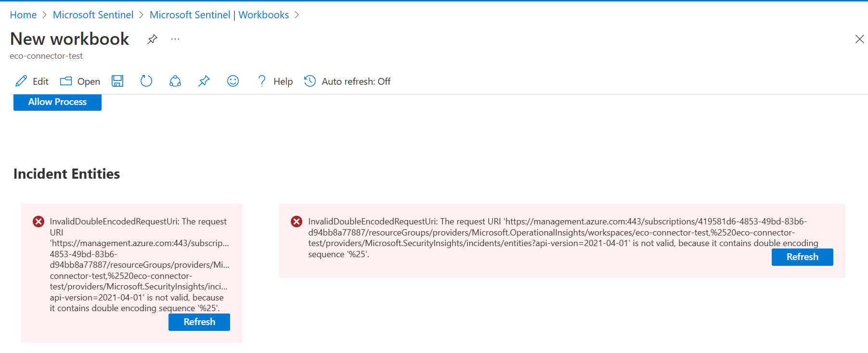868x353 pixels.
Task: Open the more options ellipsis next to title
Action: 175,39
